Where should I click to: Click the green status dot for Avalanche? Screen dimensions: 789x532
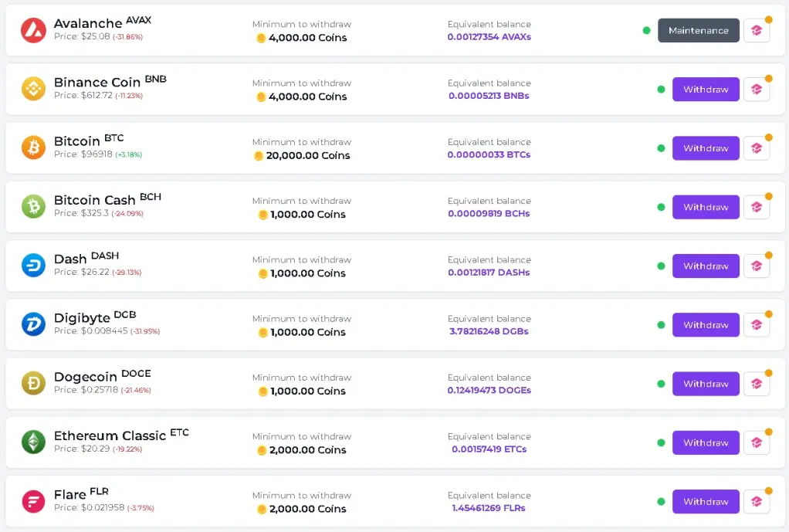click(x=647, y=30)
